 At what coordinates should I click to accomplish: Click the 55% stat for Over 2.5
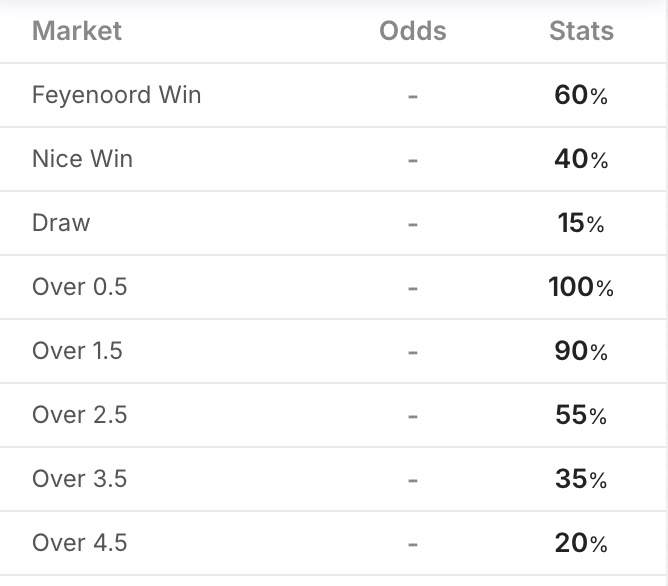[581, 416]
